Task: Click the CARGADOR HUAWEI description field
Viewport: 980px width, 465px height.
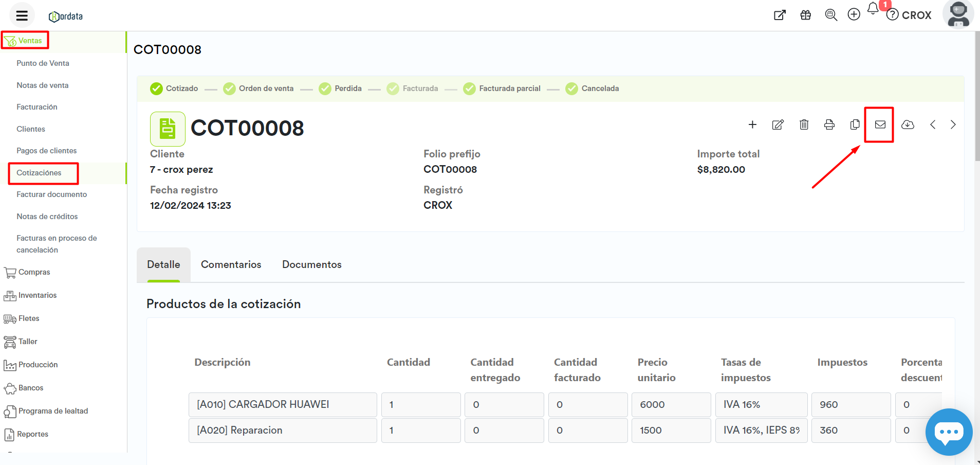Action: [x=283, y=405]
